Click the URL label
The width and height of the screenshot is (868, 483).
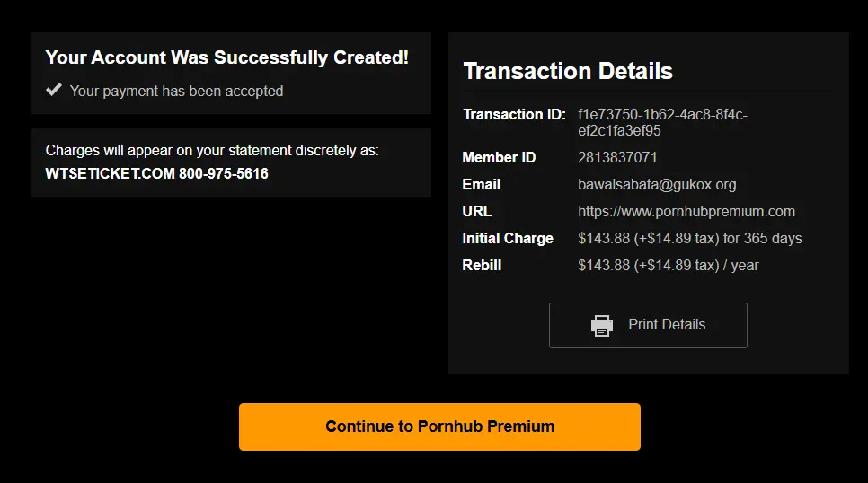[476, 211]
